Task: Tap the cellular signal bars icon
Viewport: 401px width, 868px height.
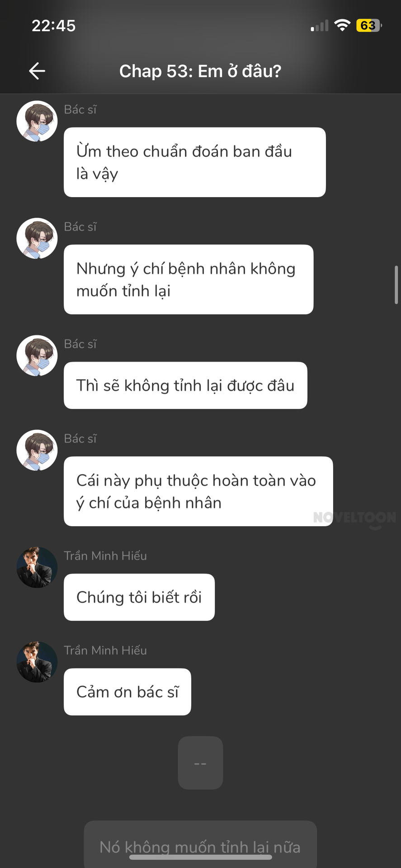Action: click(x=320, y=26)
